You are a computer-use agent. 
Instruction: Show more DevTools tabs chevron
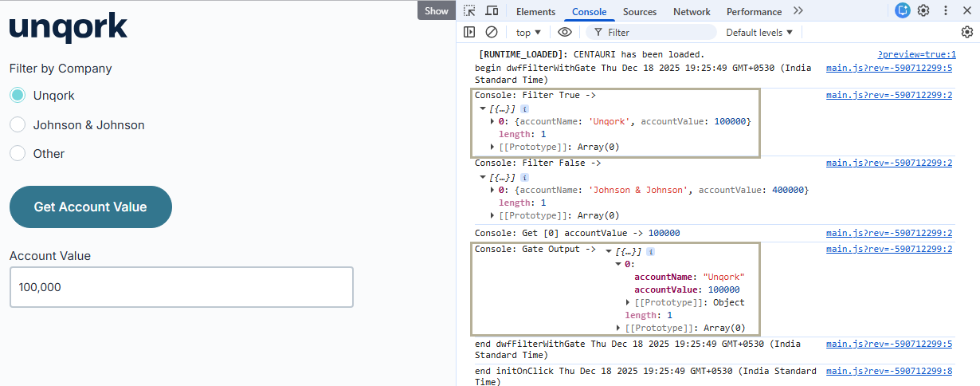[x=798, y=11]
